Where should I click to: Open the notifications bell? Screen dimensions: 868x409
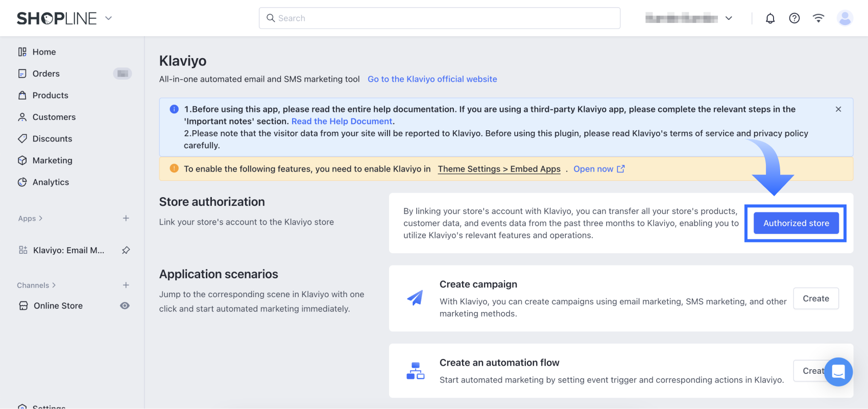tap(770, 18)
